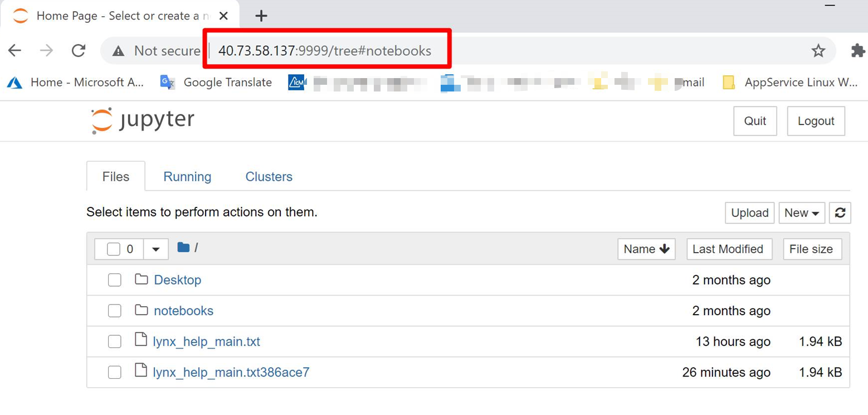Sort the files by Name
Screen dimensions: 868x415
(x=646, y=249)
